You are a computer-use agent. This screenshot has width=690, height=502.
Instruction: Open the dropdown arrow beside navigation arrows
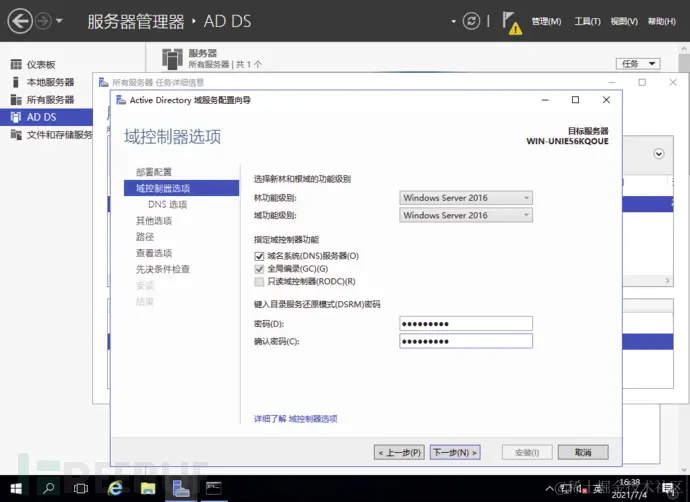[x=59, y=21]
